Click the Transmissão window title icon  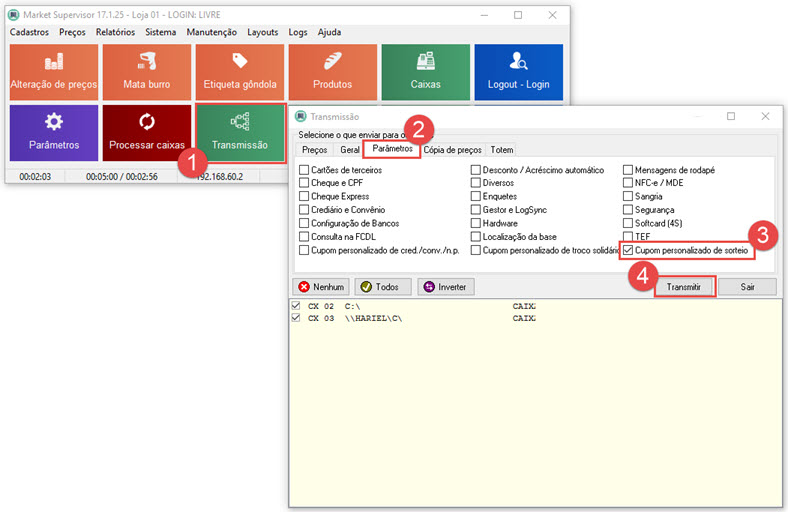tap(301, 117)
